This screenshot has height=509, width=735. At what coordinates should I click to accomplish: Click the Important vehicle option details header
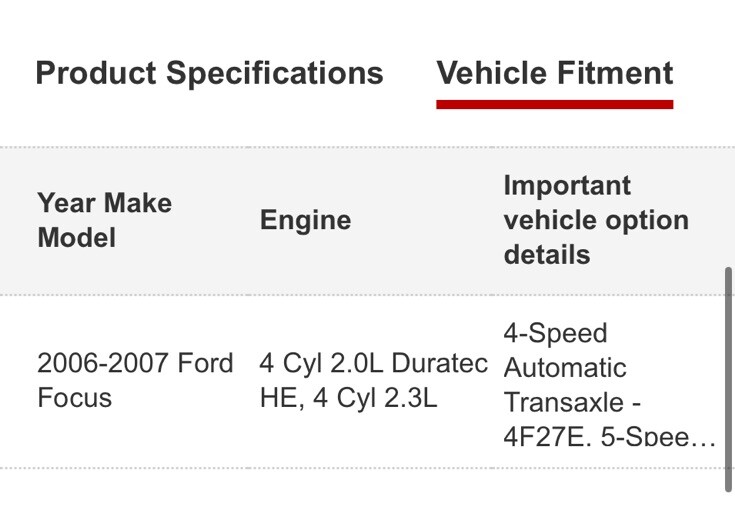pyautogui.click(x=595, y=220)
